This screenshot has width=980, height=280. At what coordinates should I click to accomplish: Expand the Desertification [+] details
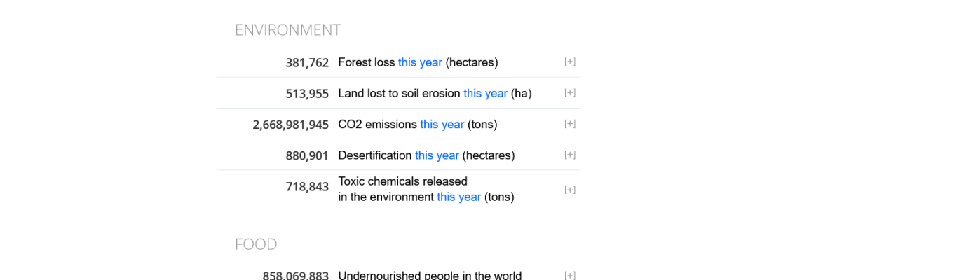tap(570, 155)
